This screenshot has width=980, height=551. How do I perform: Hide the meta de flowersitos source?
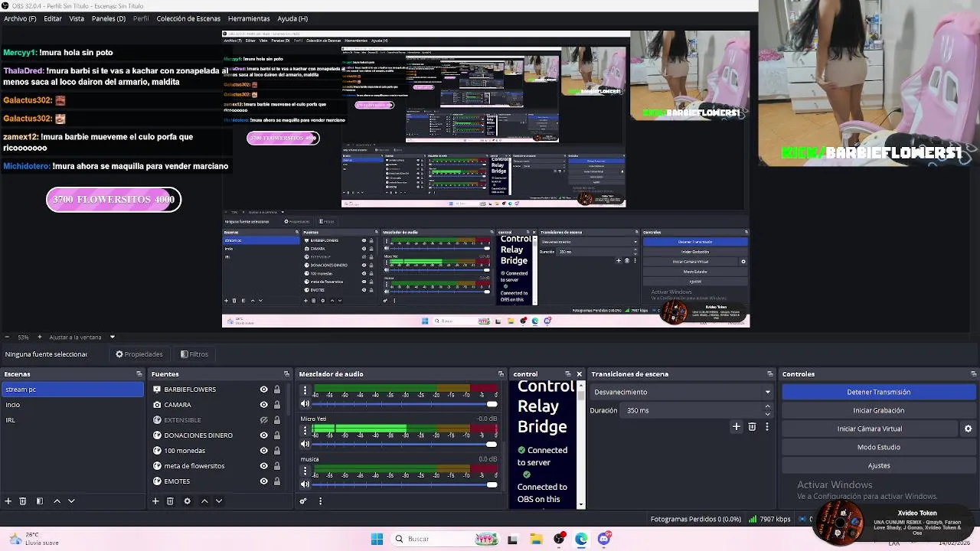coord(263,466)
